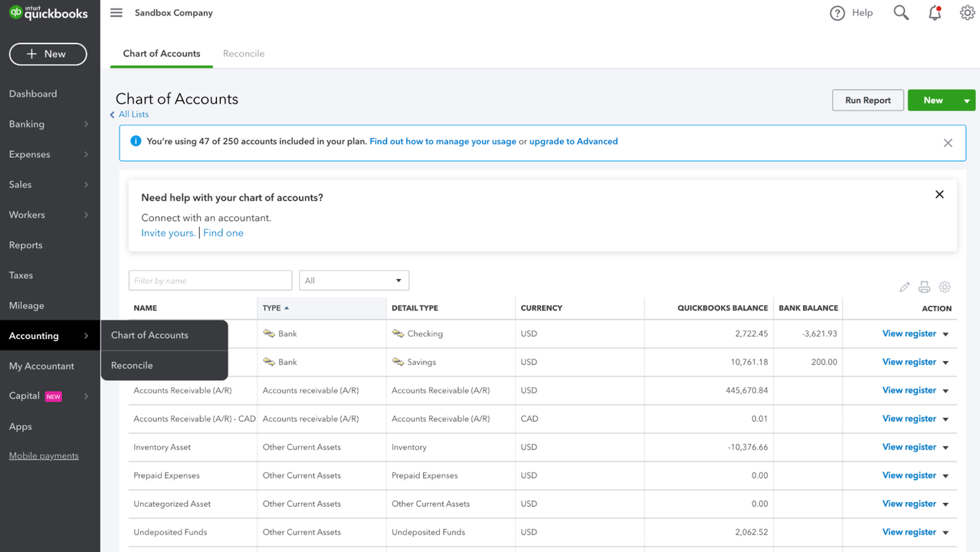
Task: Open the hamburger navigation menu icon
Action: (x=116, y=13)
